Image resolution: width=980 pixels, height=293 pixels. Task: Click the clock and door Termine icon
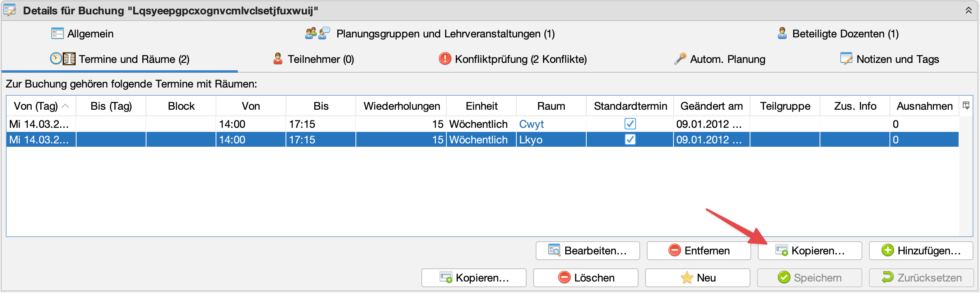coord(63,59)
